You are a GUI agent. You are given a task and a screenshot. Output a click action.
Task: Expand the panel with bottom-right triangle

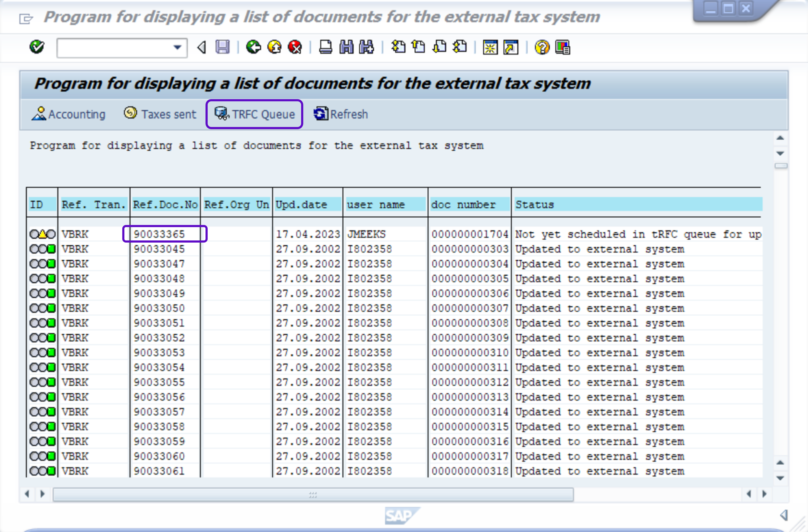(x=784, y=515)
